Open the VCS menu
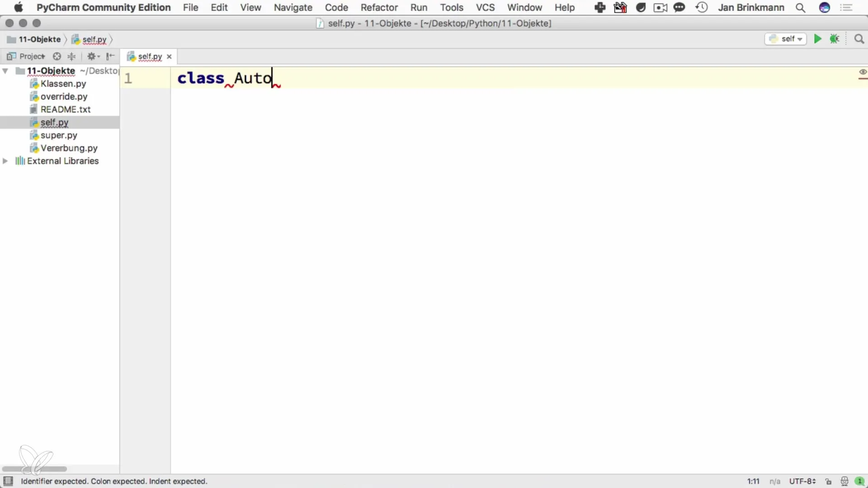Viewport: 868px width, 488px height. (485, 8)
